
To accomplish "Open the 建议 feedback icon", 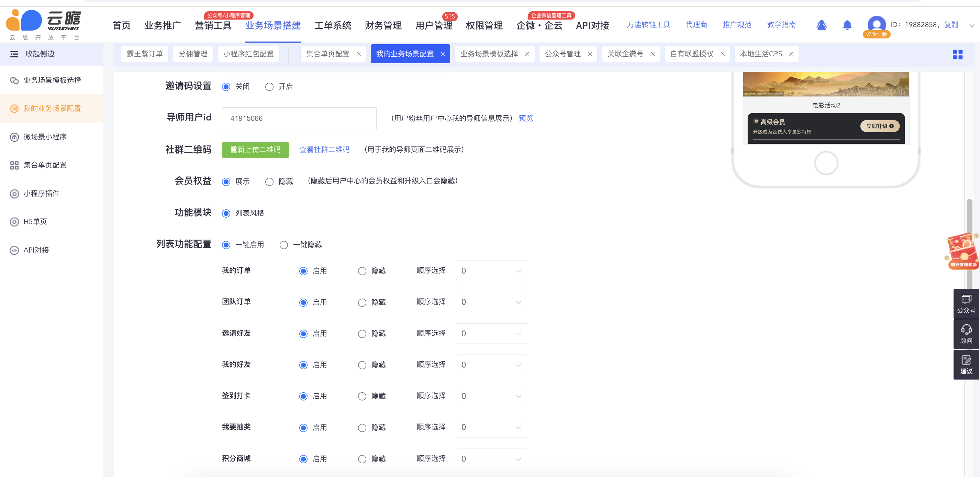I will (x=966, y=364).
